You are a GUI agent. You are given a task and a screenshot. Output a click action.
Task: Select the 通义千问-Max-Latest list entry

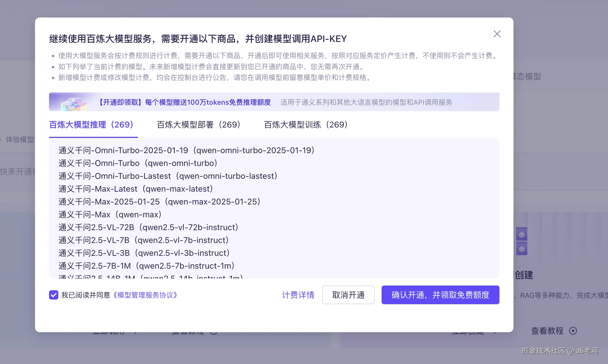pos(136,189)
